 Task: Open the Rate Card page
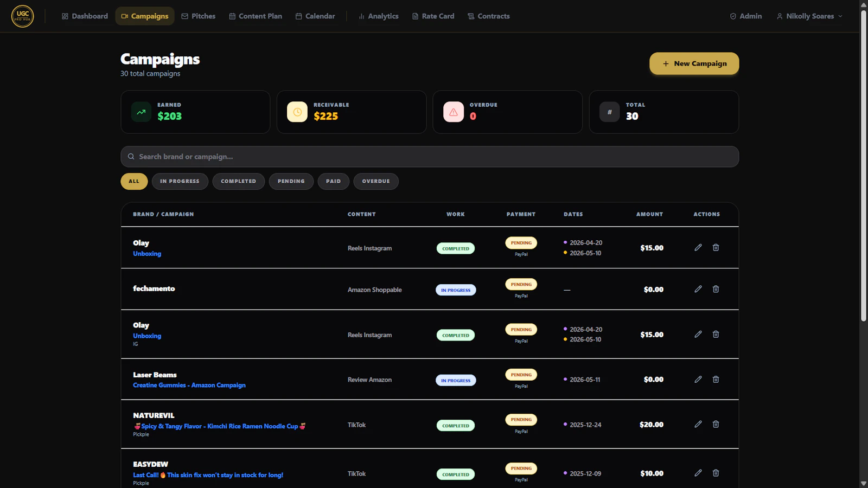[x=433, y=16]
